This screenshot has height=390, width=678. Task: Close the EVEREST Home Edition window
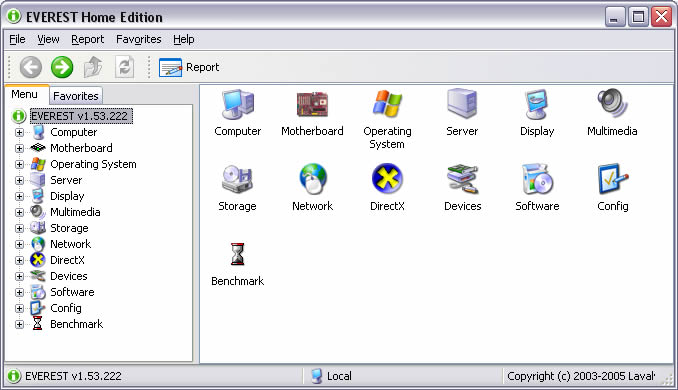point(662,17)
